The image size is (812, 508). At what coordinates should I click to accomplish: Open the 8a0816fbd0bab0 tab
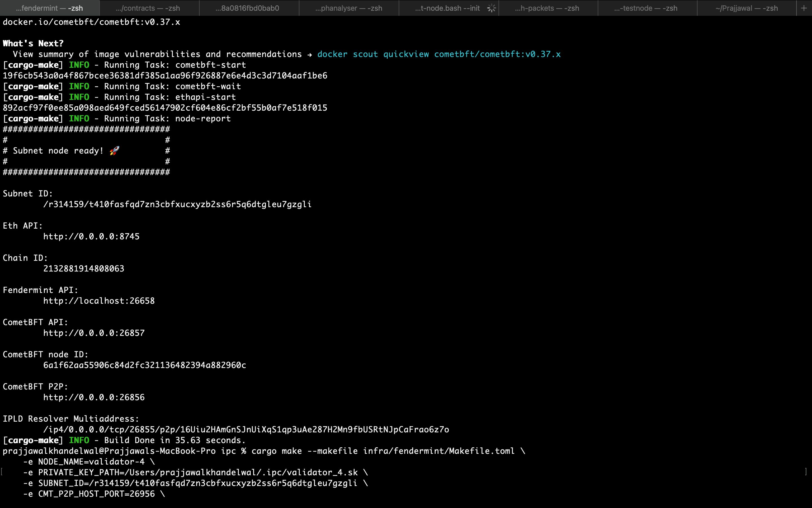click(249, 8)
